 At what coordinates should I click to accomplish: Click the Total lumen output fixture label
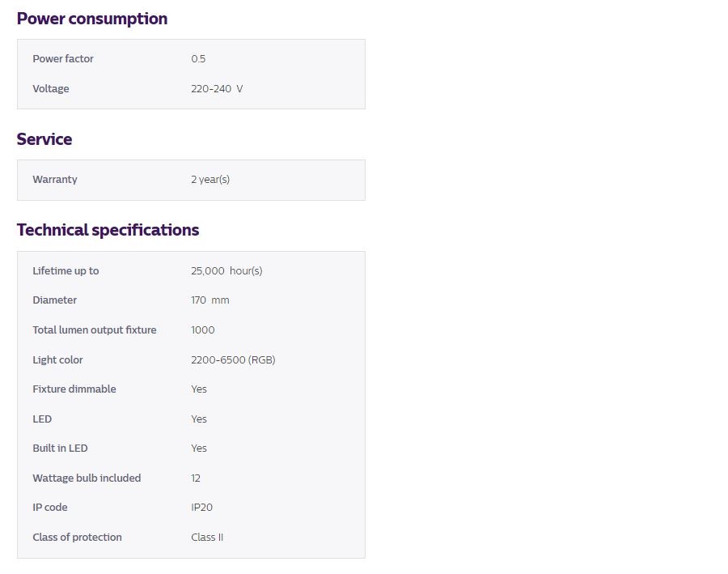pos(95,330)
